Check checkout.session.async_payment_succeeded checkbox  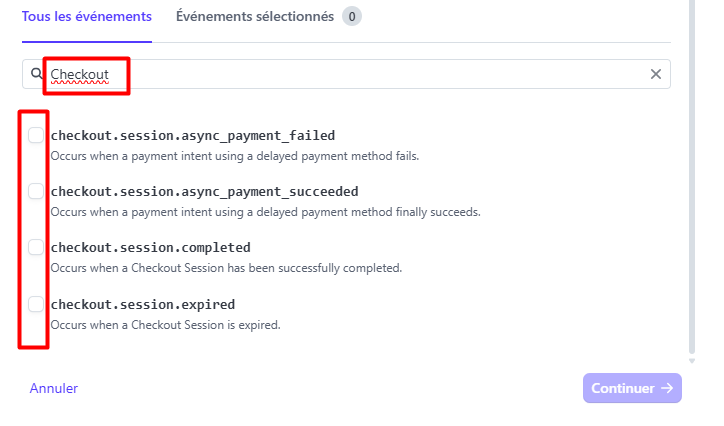(36, 191)
